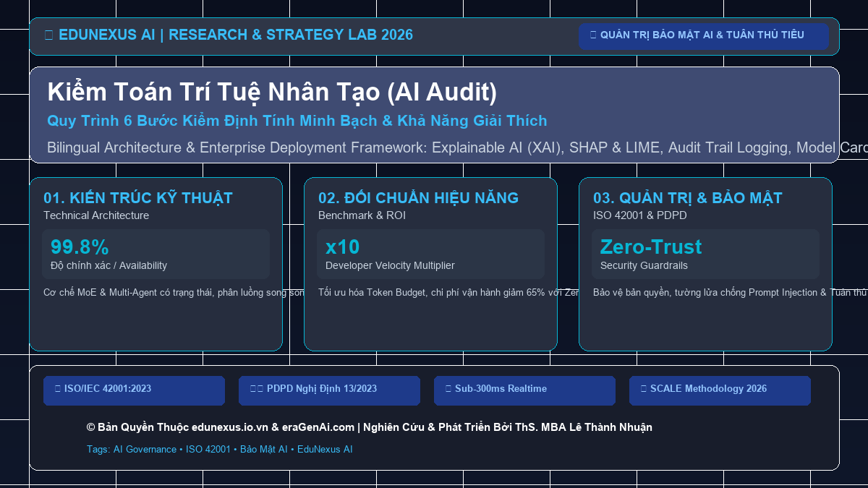Click the 'PDPD Nghị Định 13/2023' badge

click(x=329, y=390)
